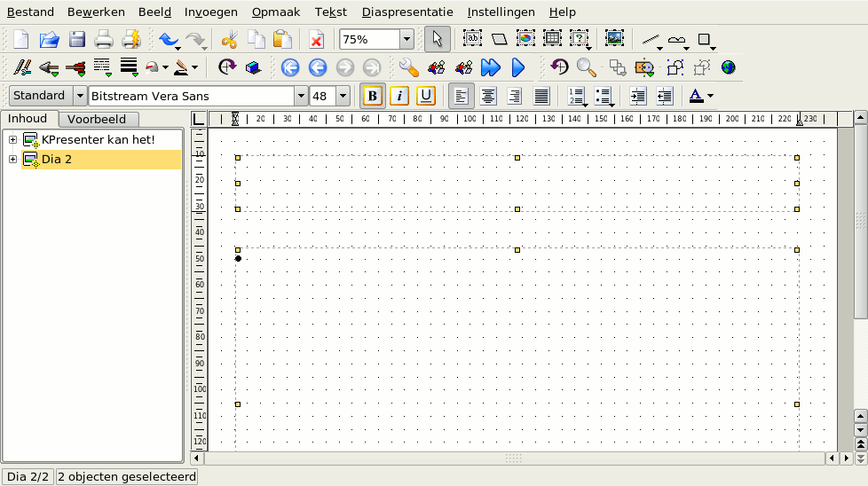Insert a chart object

click(526, 39)
